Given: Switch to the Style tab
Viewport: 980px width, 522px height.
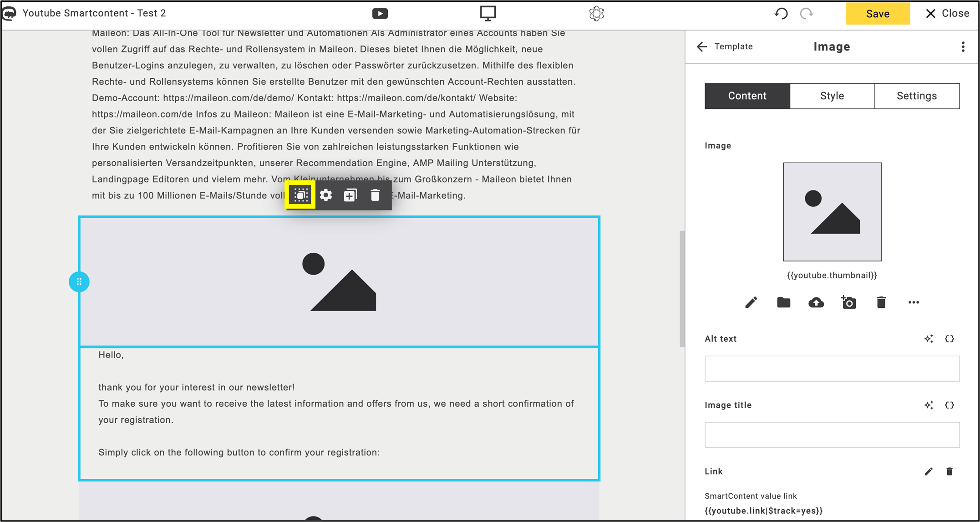Looking at the screenshot, I should [x=832, y=96].
